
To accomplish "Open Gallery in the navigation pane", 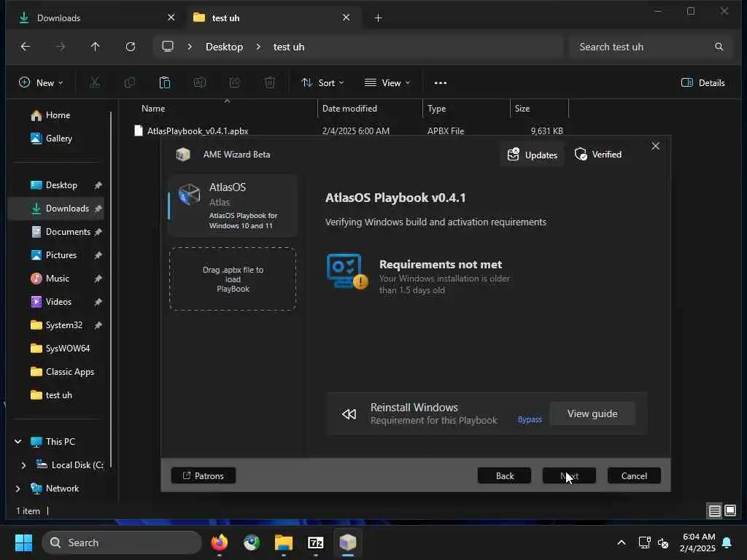I will tap(58, 139).
